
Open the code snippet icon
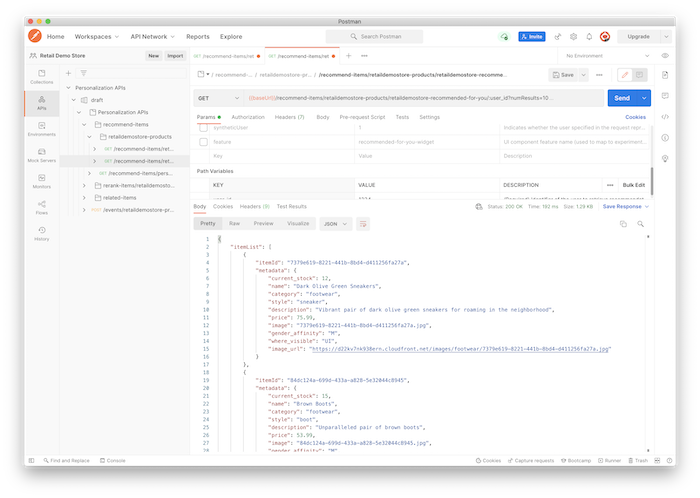(x=665, y=117)
